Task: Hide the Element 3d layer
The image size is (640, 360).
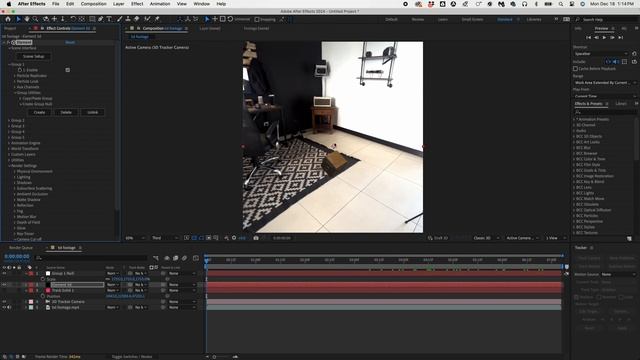Action: tap(4, 284)
